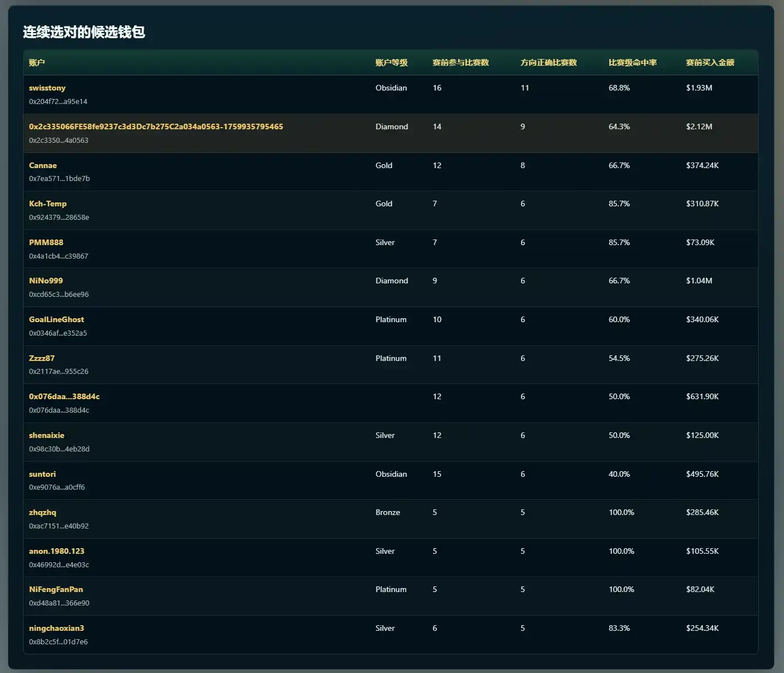784x673 pixels.
Task: Open the shenaixie account
Action: pyautogui.click(x=47, y=435)
